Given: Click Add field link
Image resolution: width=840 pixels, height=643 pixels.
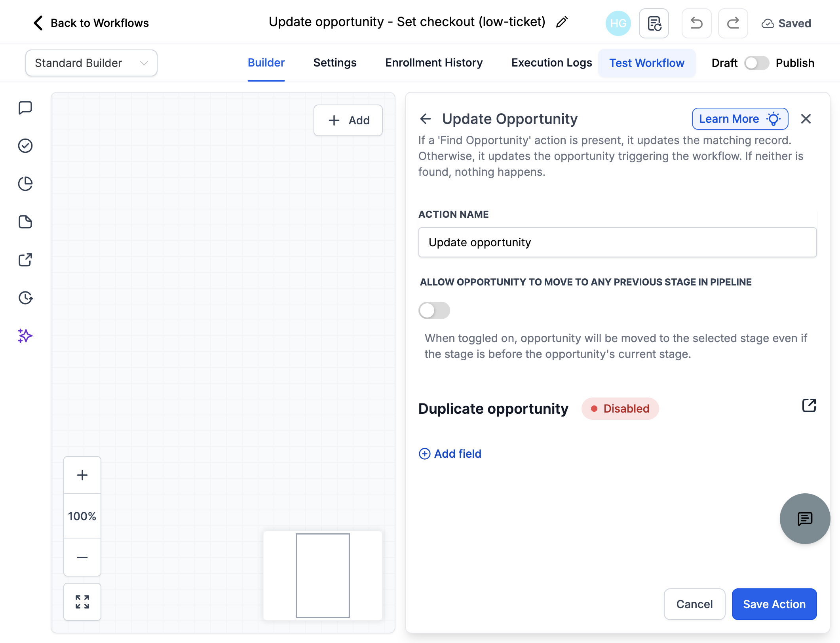Looking at the screenshot, I should point(450,454).
